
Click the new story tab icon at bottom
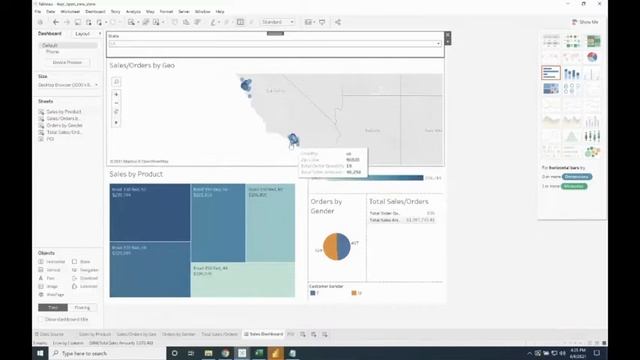324,334
